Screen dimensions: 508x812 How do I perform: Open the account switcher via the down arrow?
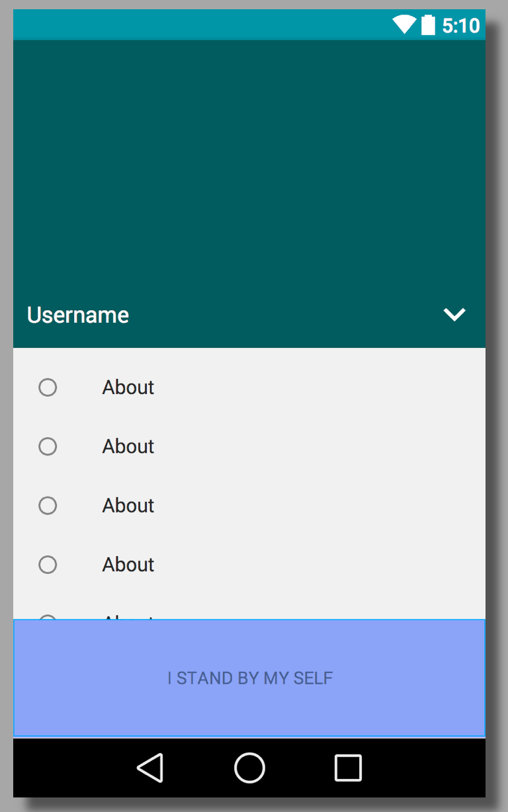tap(454, 315)
